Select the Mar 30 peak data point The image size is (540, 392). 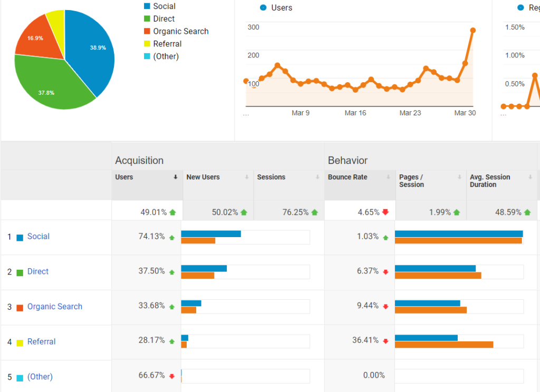pyautogui.click(x=472, y=30)
